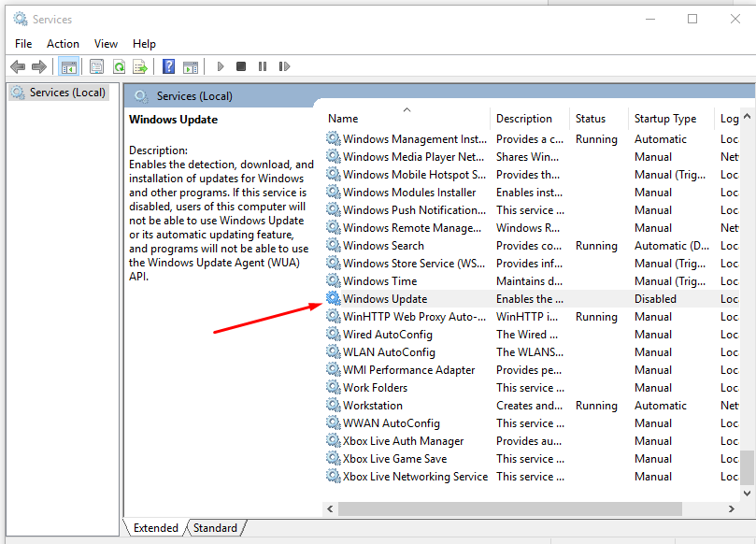Viewport: 756px width, 544px height.
Task: Select the Windows Push Notification... row
Action: tap(533, 209)
